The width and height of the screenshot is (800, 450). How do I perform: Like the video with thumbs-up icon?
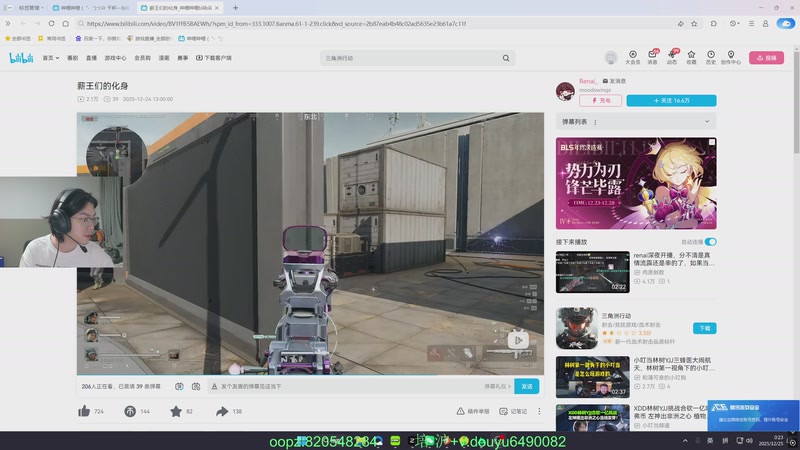pos(85,411)
